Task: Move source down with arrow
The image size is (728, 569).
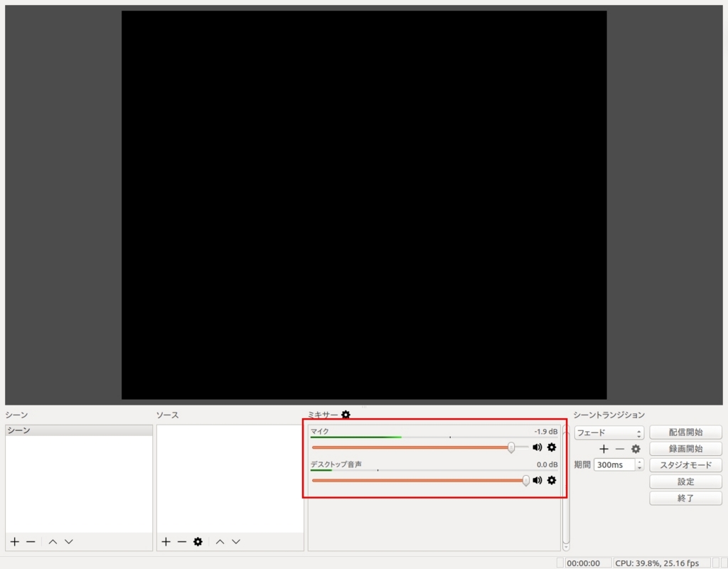Action: tap(236, 541)
